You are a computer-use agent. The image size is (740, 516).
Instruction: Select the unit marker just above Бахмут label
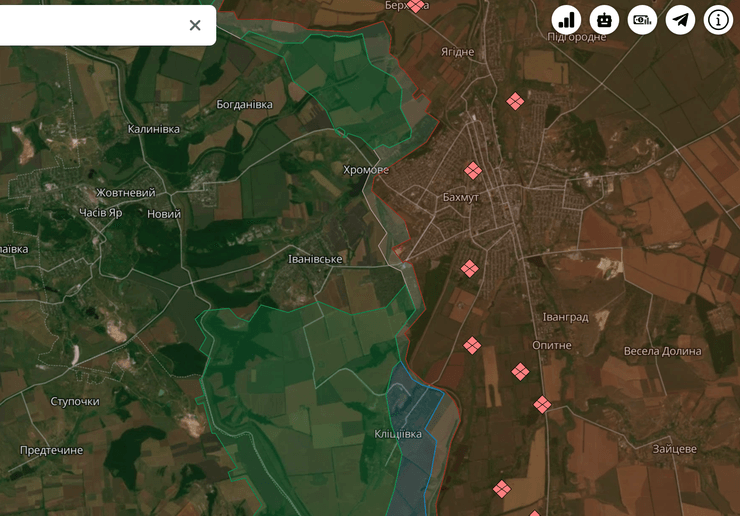point(473,171)
